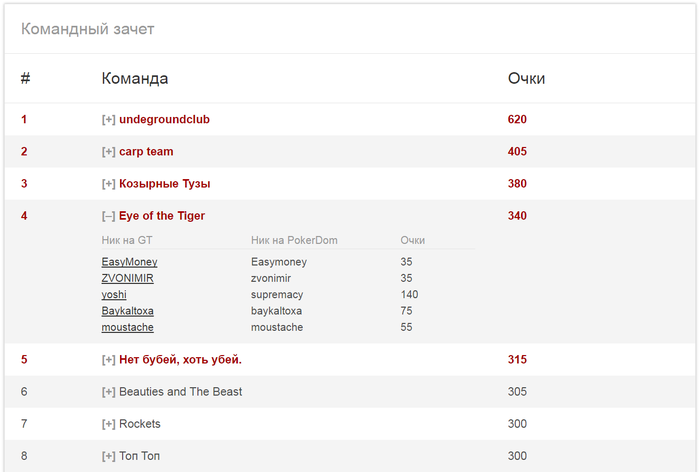
Task: Click the undegroundclub team name
Action: coord(164,120)
